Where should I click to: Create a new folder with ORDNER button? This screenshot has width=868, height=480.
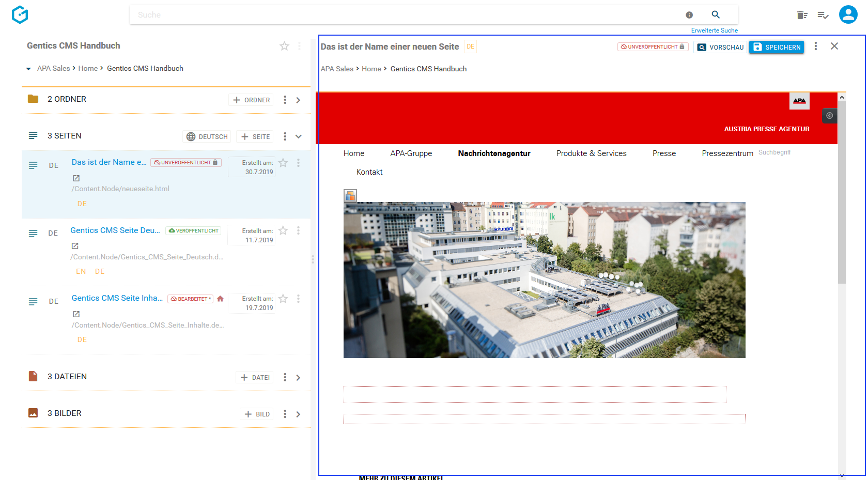[252, 100]
